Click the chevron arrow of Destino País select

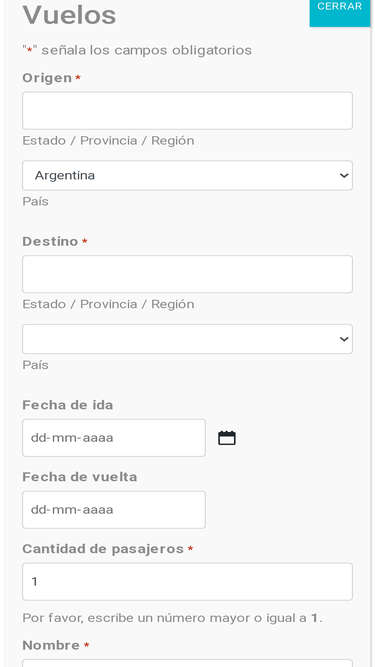point(344,339)
